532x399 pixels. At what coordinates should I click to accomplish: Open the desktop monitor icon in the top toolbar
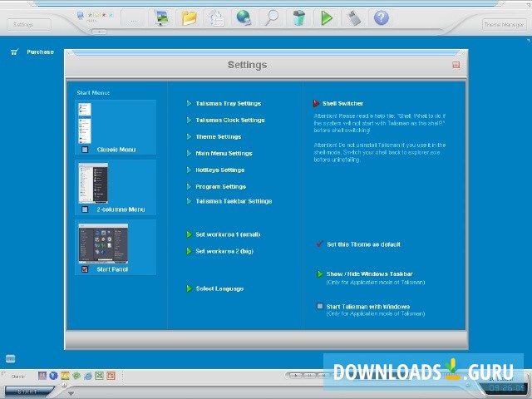click(x=161, y=17)
